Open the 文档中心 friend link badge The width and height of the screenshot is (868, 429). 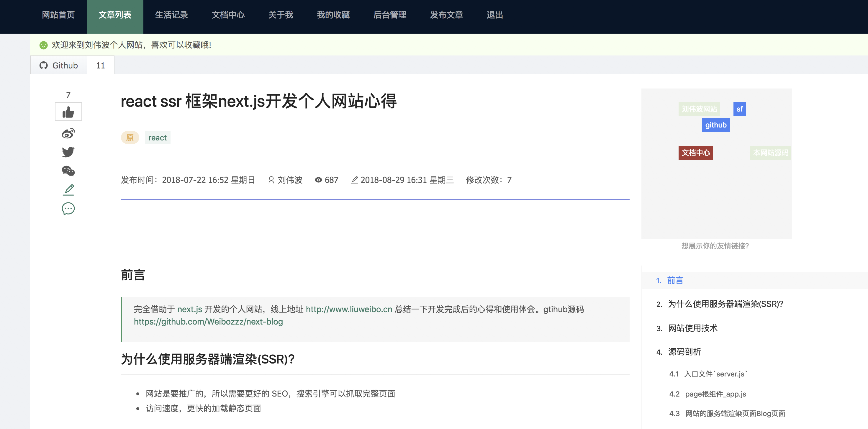[695, 153]
